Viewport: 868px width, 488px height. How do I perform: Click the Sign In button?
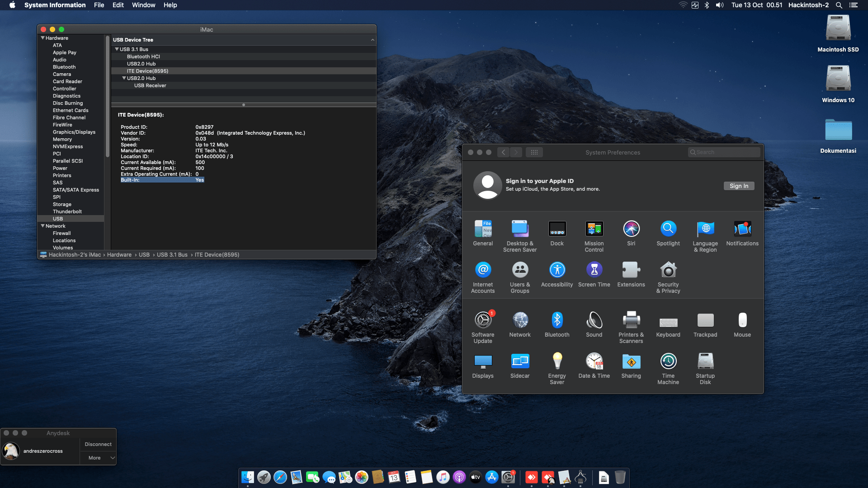point(739,186)
